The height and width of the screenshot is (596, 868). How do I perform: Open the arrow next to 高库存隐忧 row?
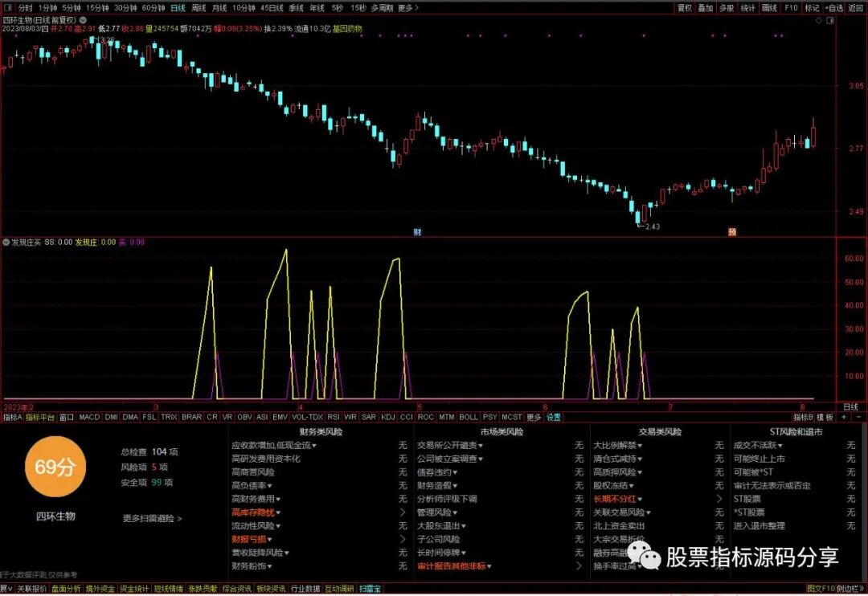pyautogui.click(x=403, y=512)
